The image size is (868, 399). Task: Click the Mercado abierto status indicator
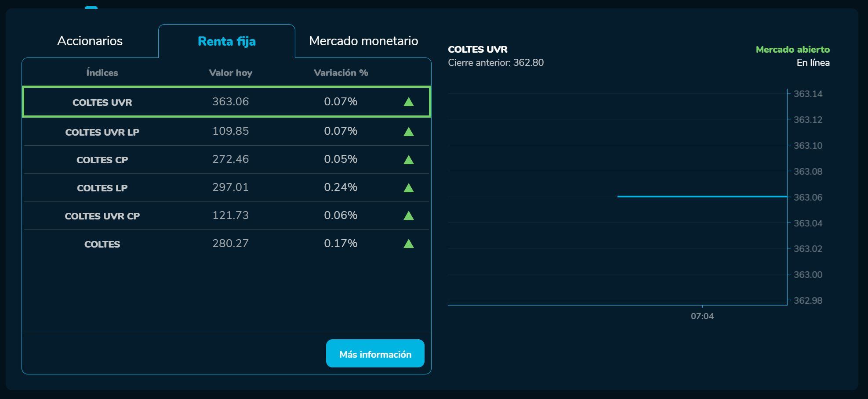792,50
